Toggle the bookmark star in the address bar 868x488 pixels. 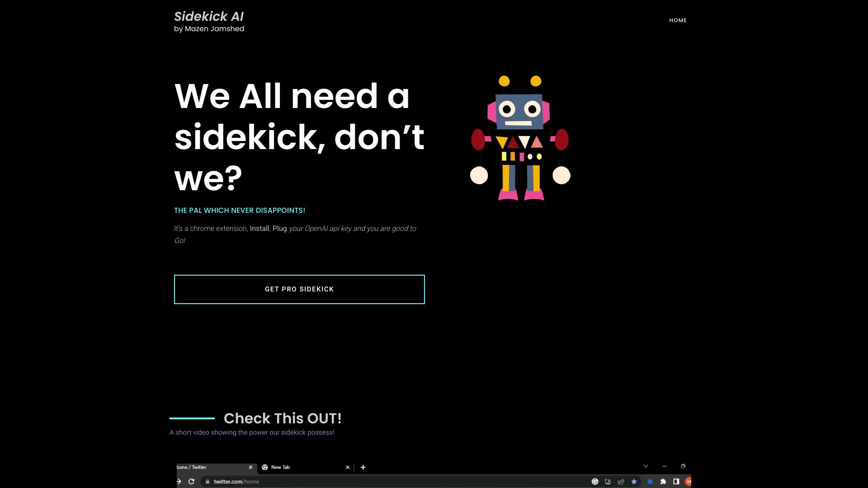pyautogui.click(x=634, y=482)
